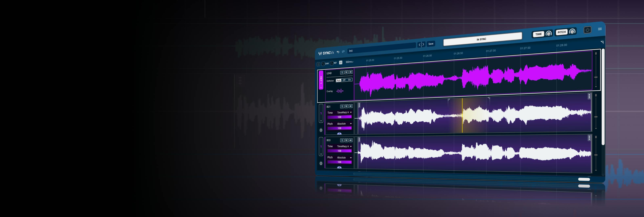
Task: Set LEAD DeNoise to On
Action: point(349,80)
